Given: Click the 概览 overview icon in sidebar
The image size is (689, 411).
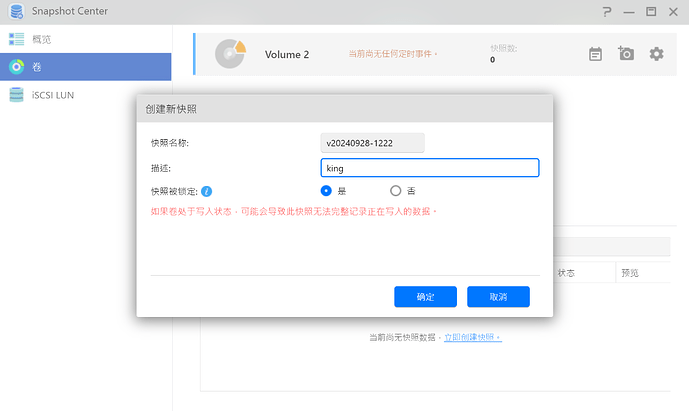Looking at the screenshot, I should pyautogui.click(x=16, y=39).
